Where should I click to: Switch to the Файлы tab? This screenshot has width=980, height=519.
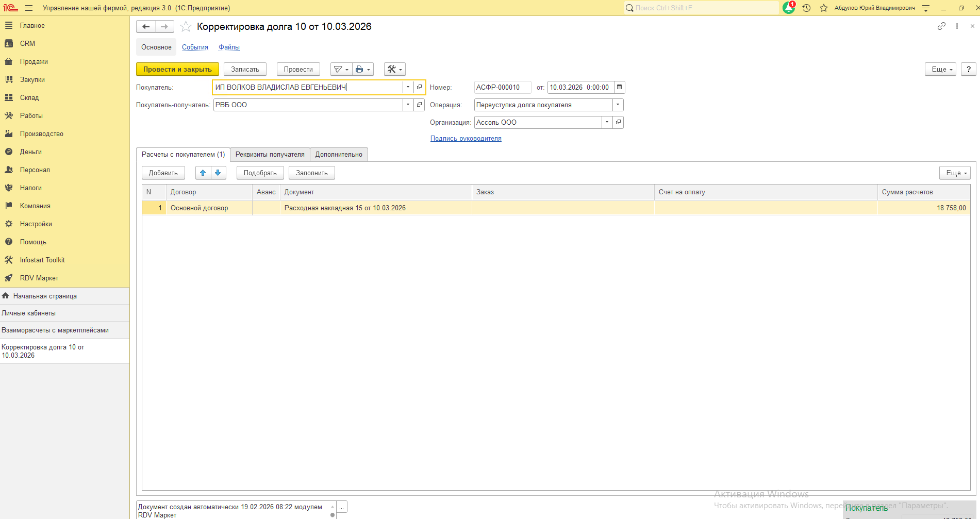click(x=229, y=47)
